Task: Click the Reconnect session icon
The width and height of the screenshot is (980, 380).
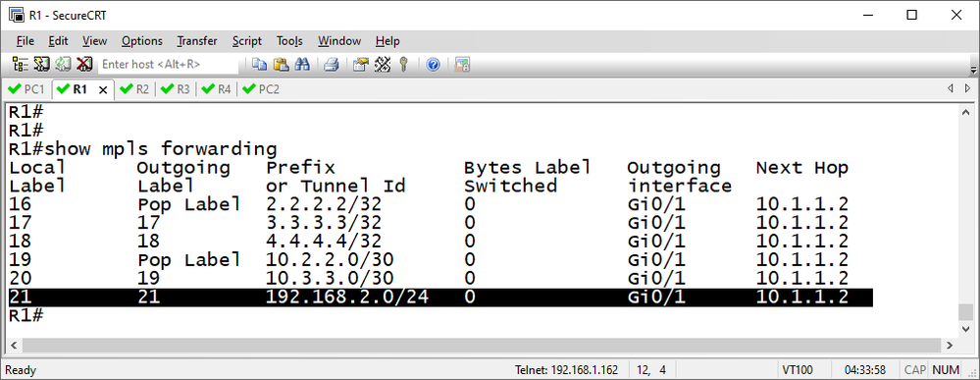Action: [x=63, y=64]
